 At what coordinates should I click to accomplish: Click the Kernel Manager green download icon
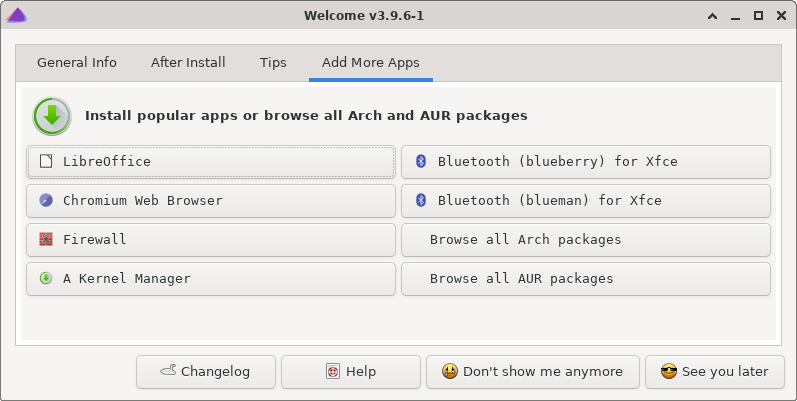tap(46, 278)
